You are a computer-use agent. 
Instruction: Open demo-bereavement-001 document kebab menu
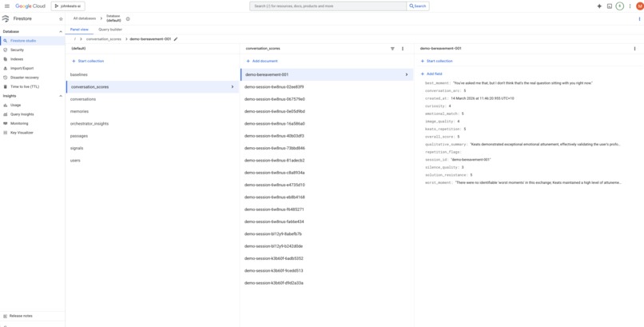(x=635, y=49)
